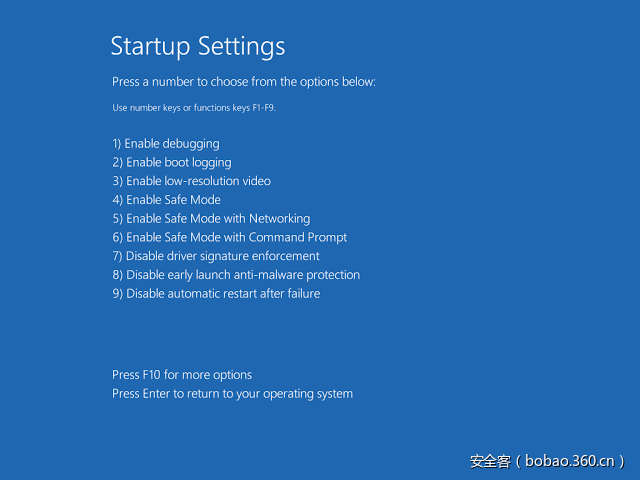Click the Press a number instruction line
Viewport: 640px width, 480px height.
[x=244, y=82]
